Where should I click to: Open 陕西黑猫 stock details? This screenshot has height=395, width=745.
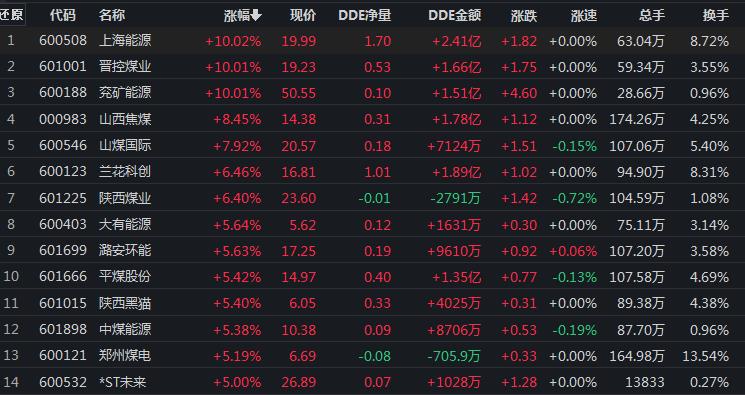click(125, 303)
